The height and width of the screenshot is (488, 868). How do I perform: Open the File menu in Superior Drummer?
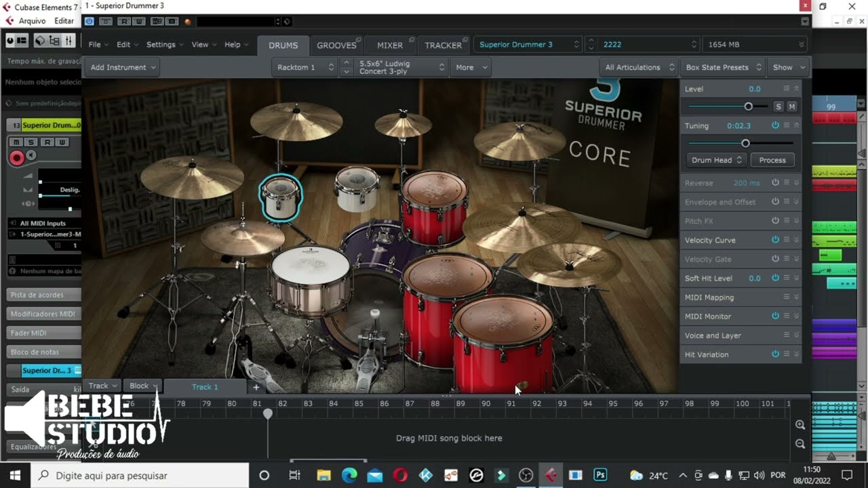click(x=98, y=45)
